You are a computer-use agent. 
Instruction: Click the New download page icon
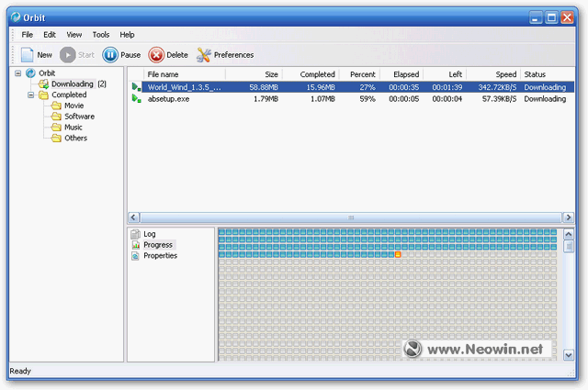(x=27, y=55)
